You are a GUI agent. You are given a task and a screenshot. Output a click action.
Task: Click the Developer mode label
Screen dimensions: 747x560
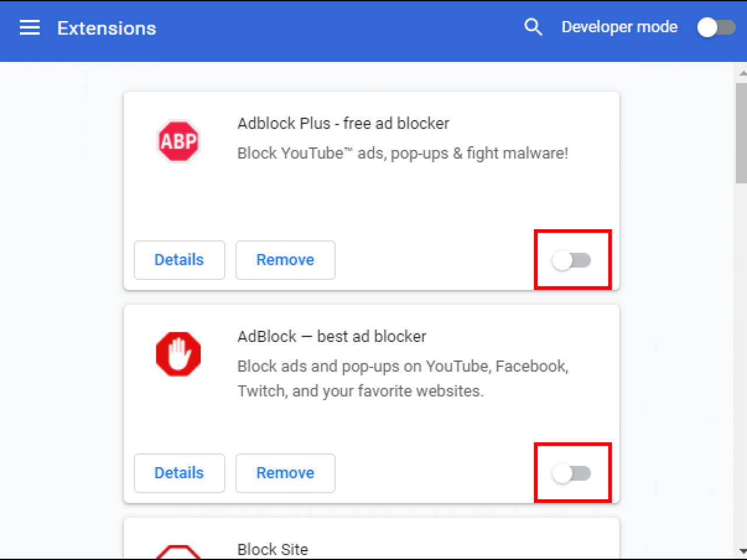coord(619,27)
